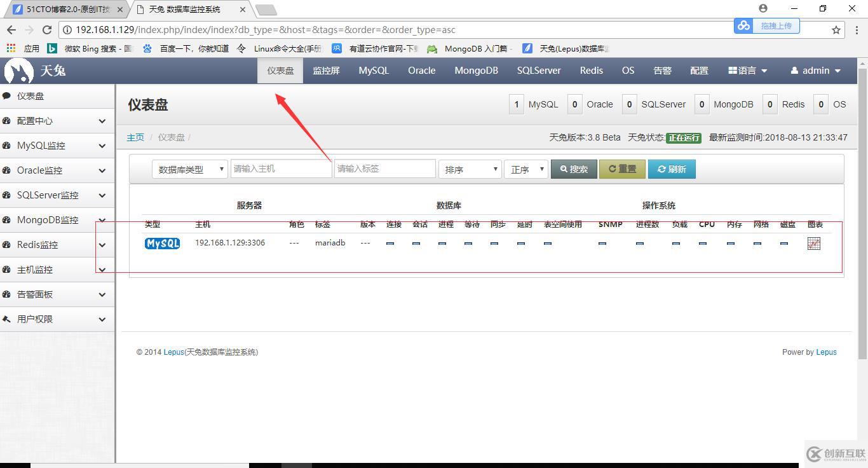Open the 排序 dropdown

[470, 169]
